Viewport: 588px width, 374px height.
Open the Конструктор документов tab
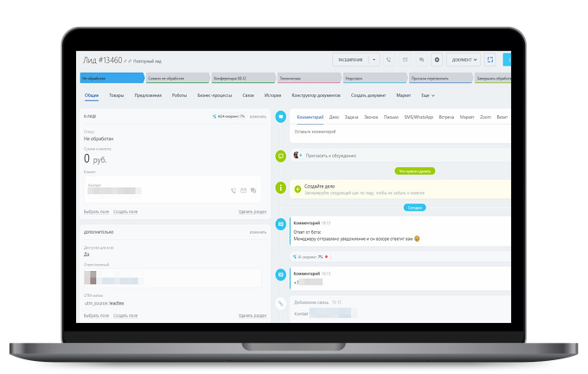(316, 95)
